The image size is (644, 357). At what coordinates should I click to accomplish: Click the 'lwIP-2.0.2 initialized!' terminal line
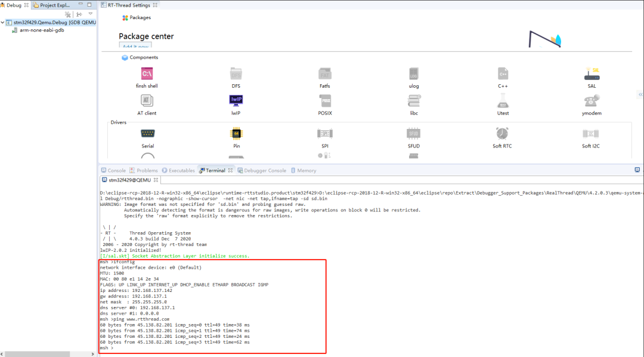(131, 250)
